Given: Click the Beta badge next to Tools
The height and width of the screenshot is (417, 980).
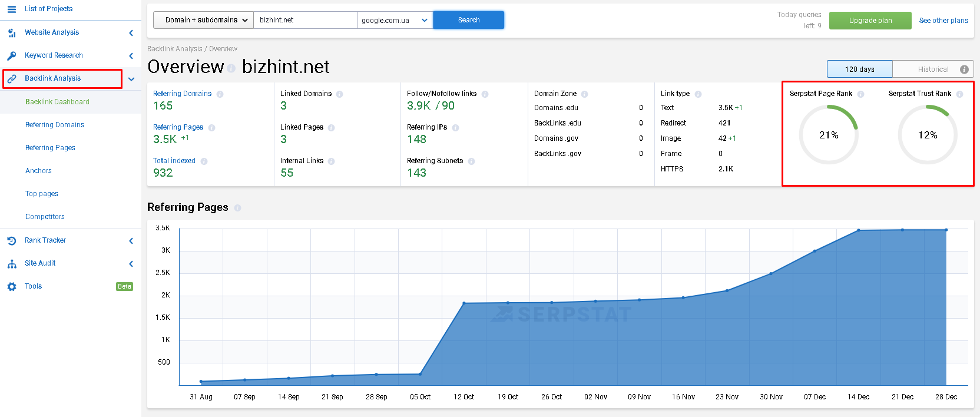Looking at the screenshot, I should pyautogui.click(x=124, y=286).
